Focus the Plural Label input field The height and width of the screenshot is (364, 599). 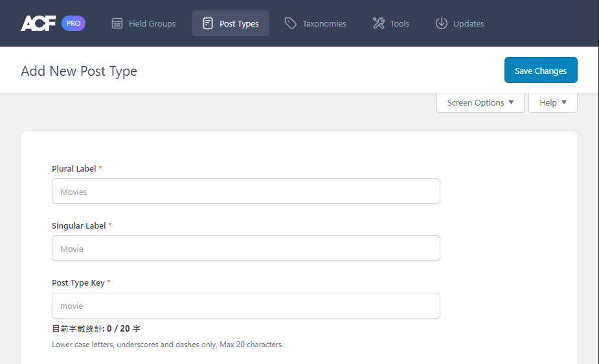point(246,191)
